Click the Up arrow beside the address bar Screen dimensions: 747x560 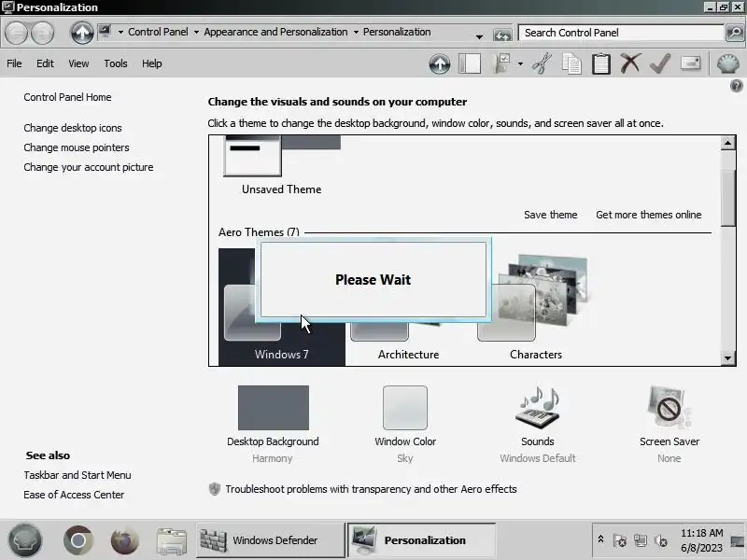pyautogui.click(x=82, y=33)
